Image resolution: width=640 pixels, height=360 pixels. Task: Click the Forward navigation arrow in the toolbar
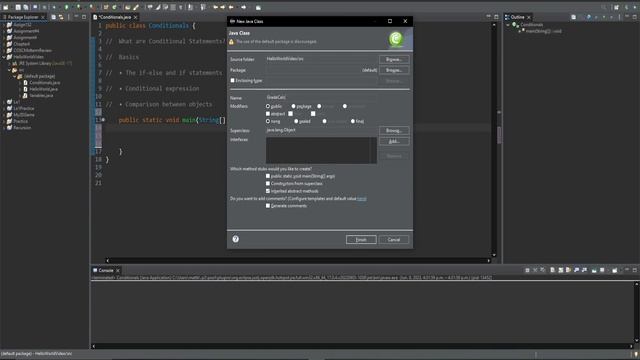(x=244, y=7)
